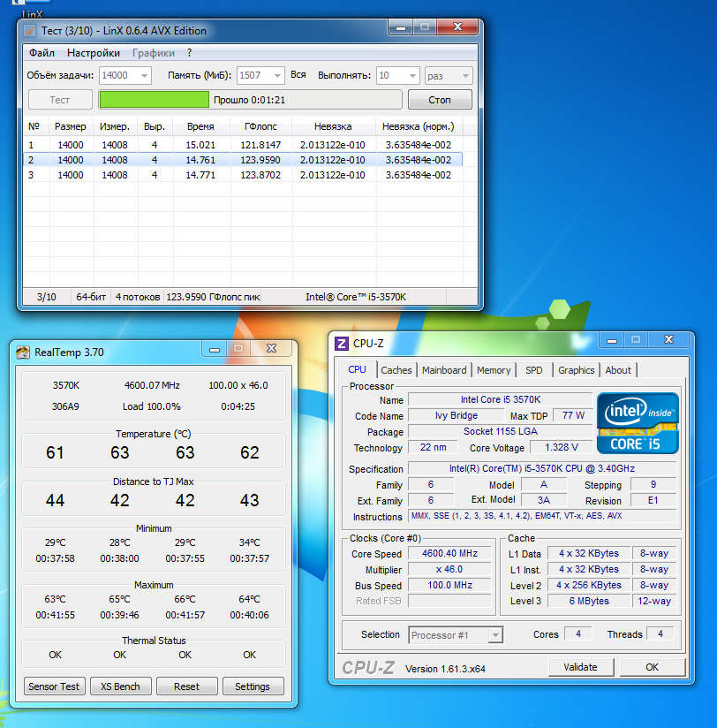Stop the LinX test with Стоп

tap(440, 100)
